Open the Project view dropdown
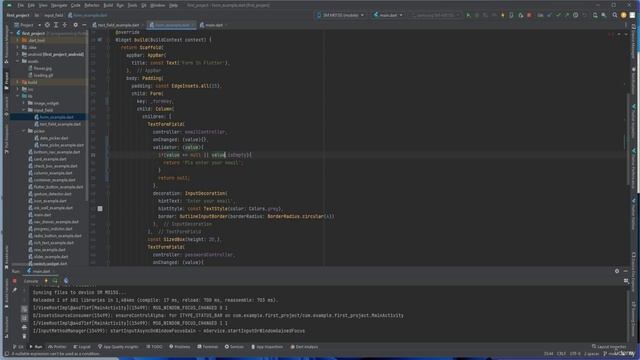The image size is (640, 360). pos(27,25)
